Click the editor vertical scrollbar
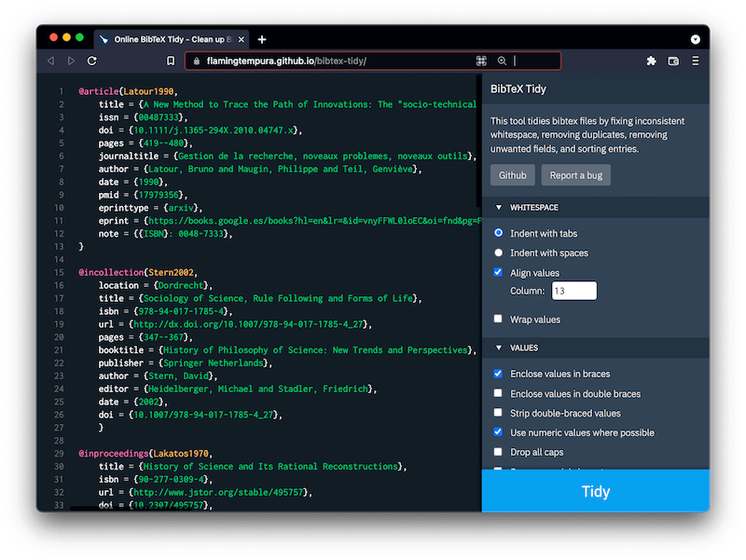 478,143
